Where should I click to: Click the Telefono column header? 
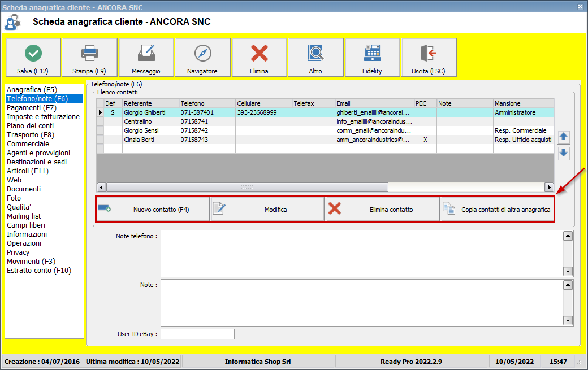click(207, 103)
